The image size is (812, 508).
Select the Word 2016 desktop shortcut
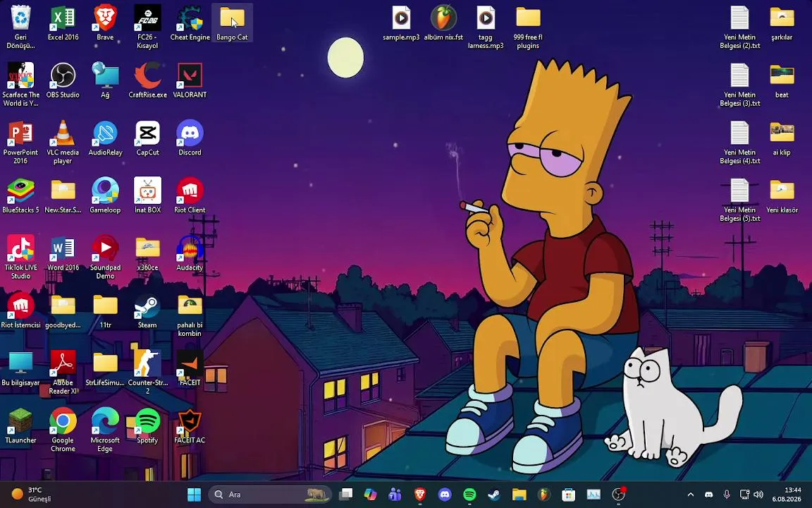[x=63, y=253]
